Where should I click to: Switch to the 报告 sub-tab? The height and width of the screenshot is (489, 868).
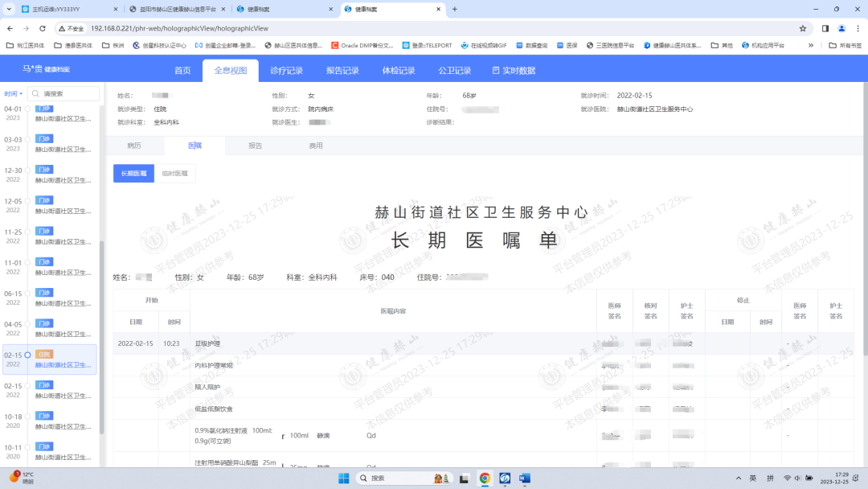(256, 146)
